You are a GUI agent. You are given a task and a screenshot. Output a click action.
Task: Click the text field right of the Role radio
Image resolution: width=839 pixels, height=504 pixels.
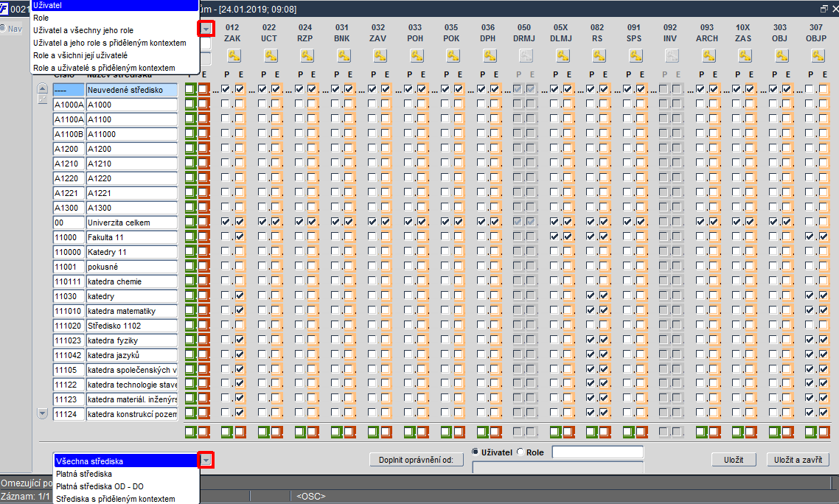[x=597, y=452]
